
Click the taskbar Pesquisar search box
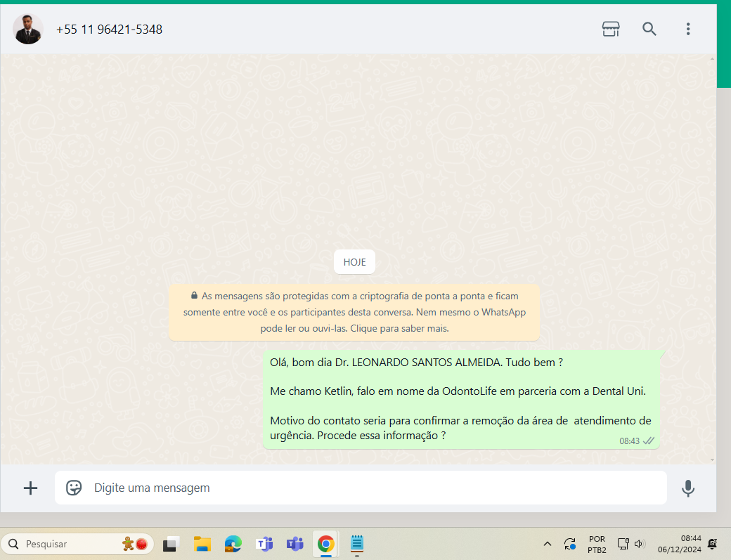tap(77, 544)
